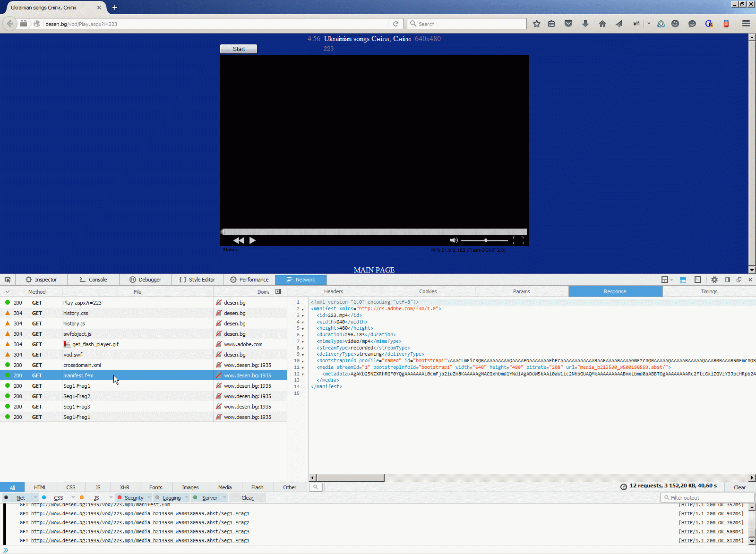This screenshot has width=756, height=554.
Task: Close the developer tools panel
Action: (750, 280)
